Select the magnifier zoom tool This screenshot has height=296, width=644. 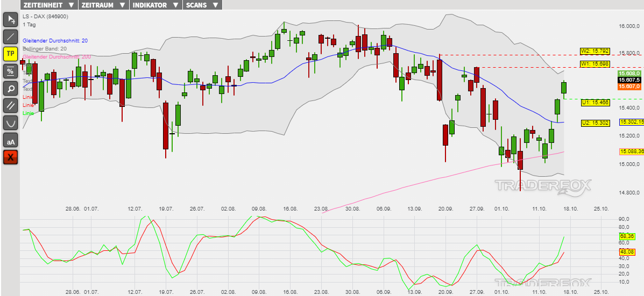coord(11,88)
